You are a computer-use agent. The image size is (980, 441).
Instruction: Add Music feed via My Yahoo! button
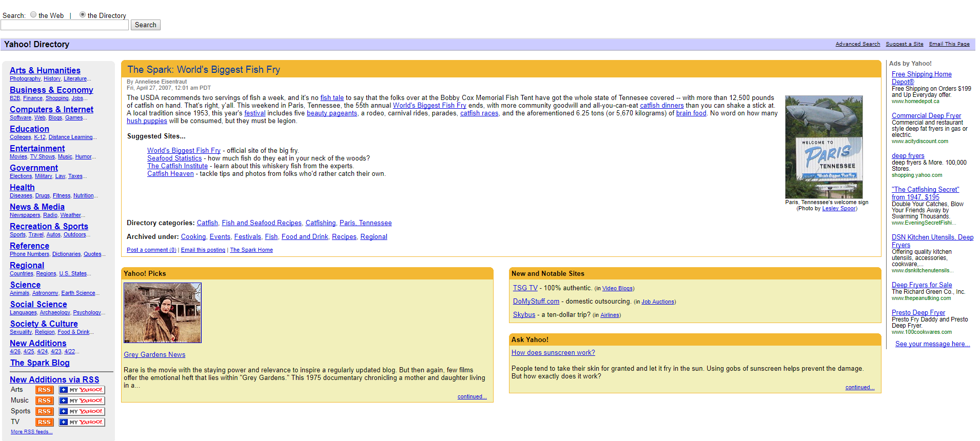pyautogui.click(x=82, y=400)
